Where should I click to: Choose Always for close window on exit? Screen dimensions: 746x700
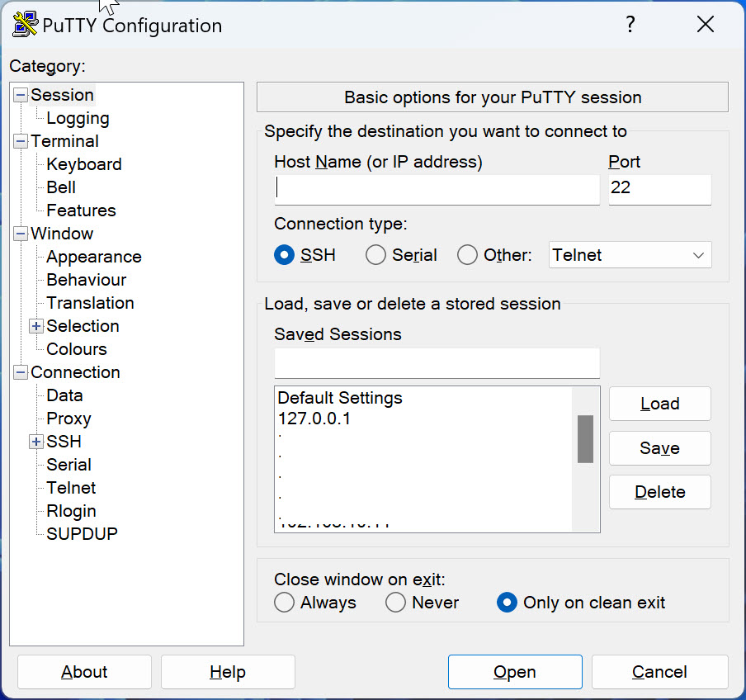pos(284,603)
